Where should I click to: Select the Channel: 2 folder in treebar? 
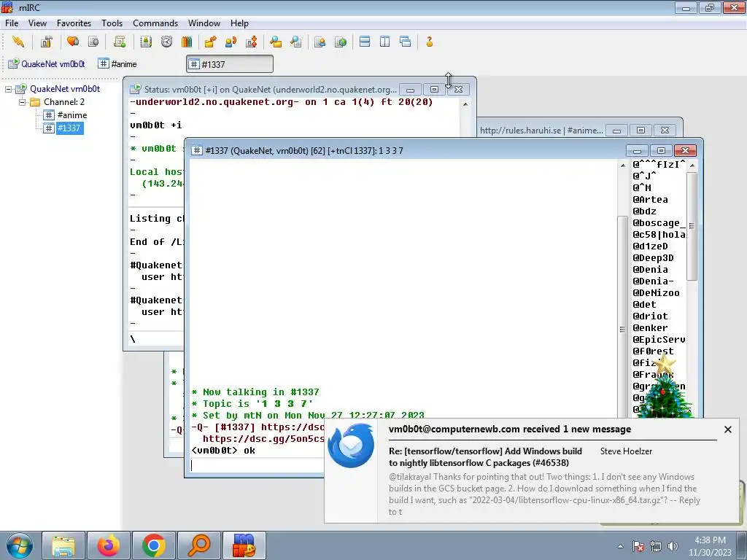click(x=64, y=102)
